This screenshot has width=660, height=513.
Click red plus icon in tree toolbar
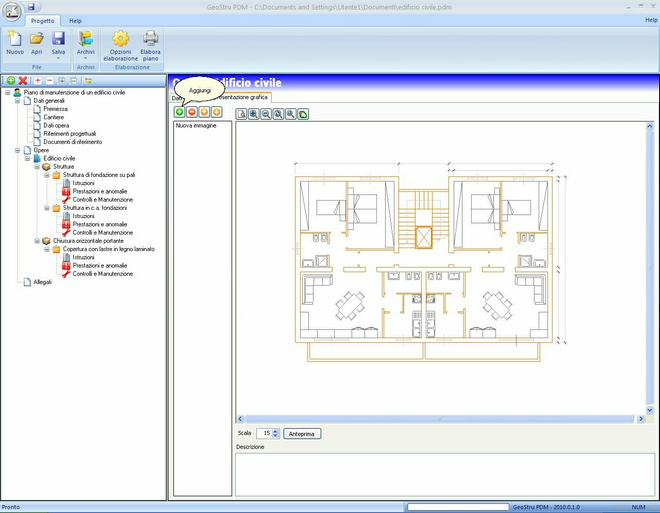(38, 80)
